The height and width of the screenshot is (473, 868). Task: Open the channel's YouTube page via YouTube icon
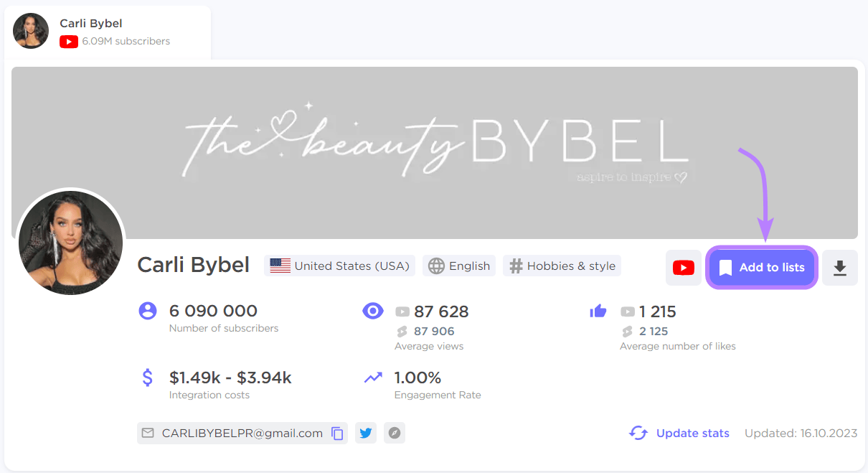point(683,267)
